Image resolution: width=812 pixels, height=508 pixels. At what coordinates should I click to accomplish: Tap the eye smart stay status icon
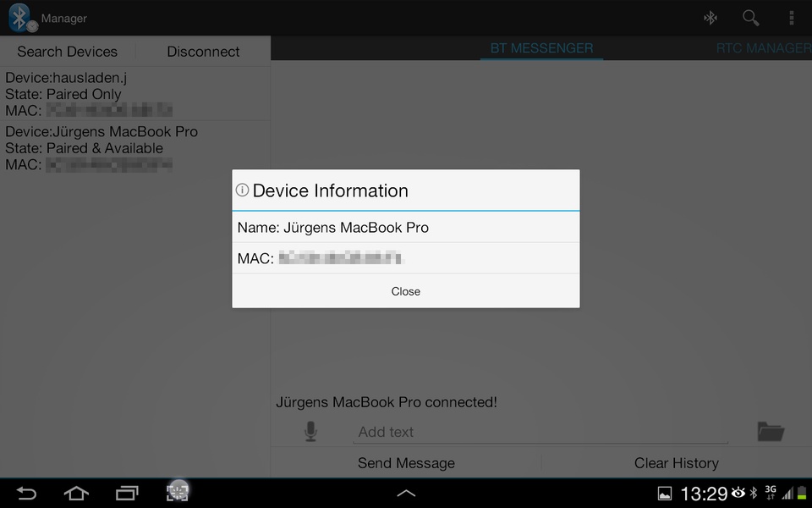pos(738,493)
